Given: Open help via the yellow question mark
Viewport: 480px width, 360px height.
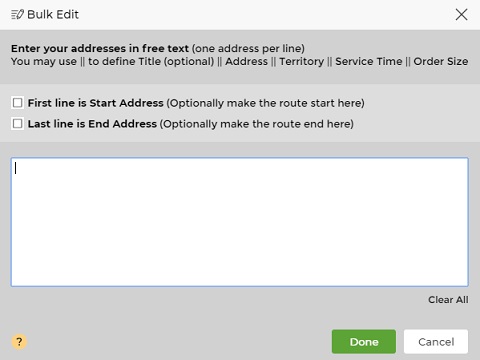Looking at the screenshot, I should 19,342.
